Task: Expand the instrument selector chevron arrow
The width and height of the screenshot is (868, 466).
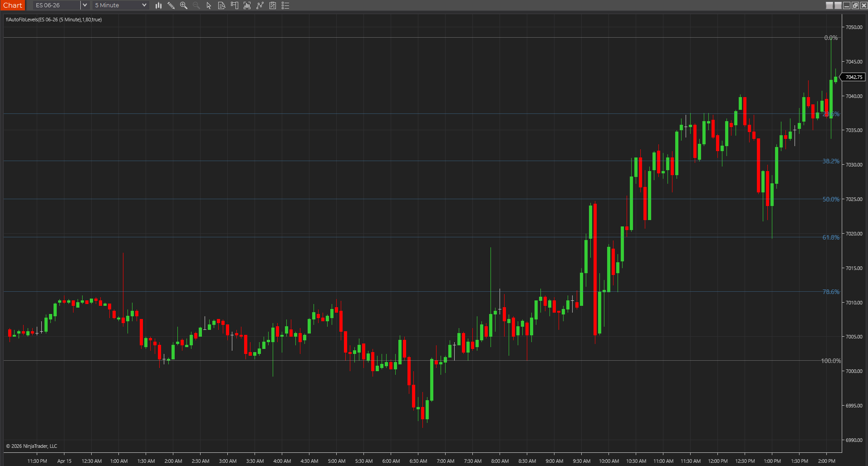Action: (x=85, y=5)
